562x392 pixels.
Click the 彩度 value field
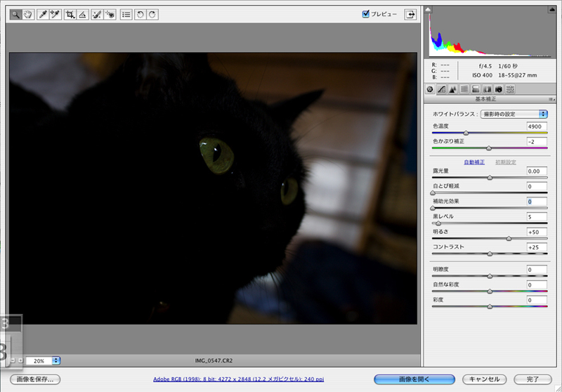[537, 300]
